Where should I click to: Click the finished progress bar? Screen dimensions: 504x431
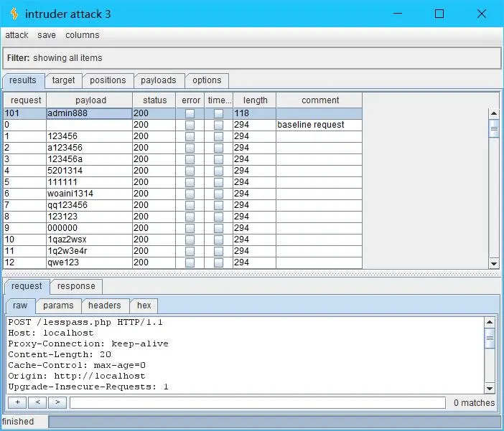(275, 422)
